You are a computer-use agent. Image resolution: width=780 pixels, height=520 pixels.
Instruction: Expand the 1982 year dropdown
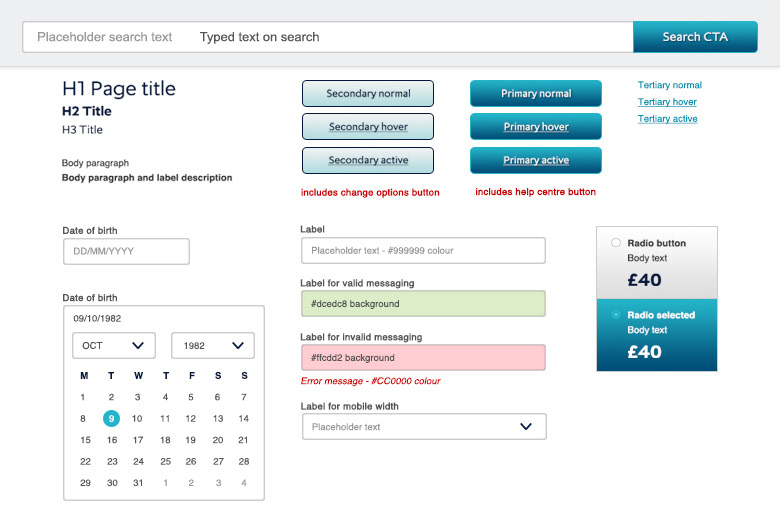213,346
